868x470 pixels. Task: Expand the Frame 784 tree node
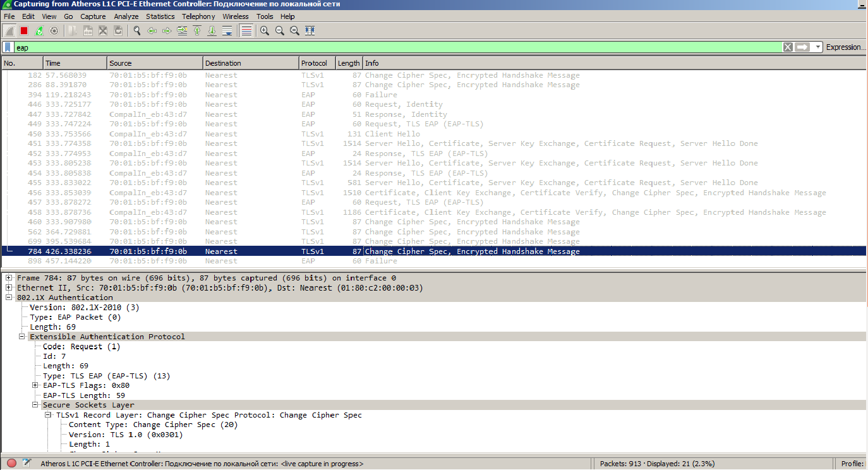tap(9, 278)
